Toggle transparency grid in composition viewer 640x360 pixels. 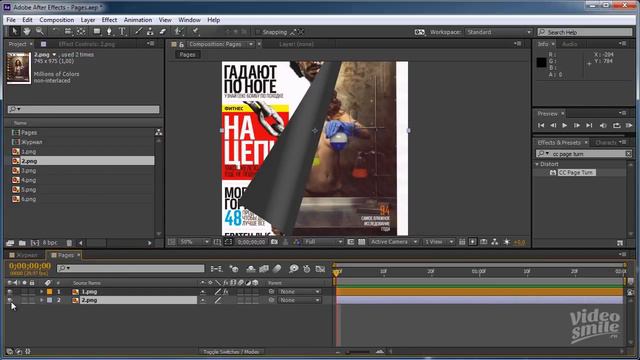point(362,242)
